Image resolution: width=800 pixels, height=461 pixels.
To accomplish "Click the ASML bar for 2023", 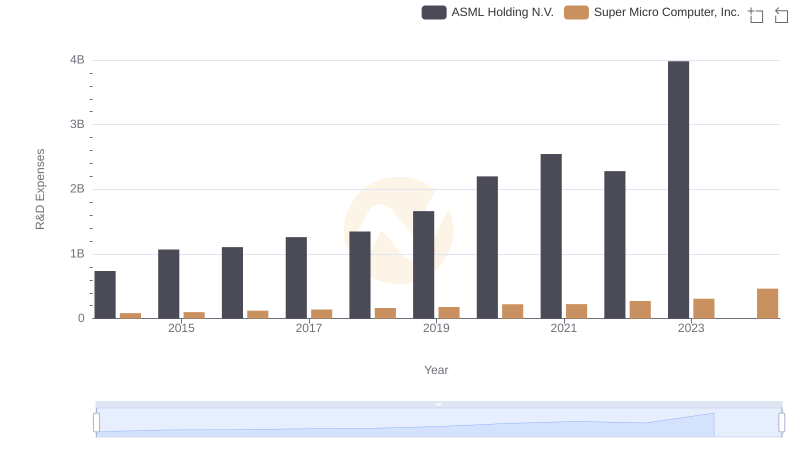I will point(678,190).
